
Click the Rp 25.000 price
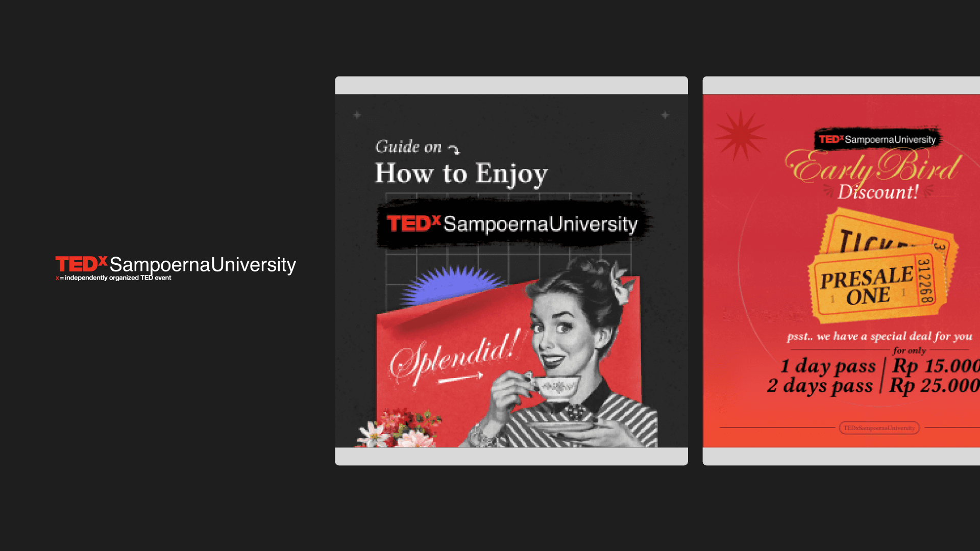point(934,385)
